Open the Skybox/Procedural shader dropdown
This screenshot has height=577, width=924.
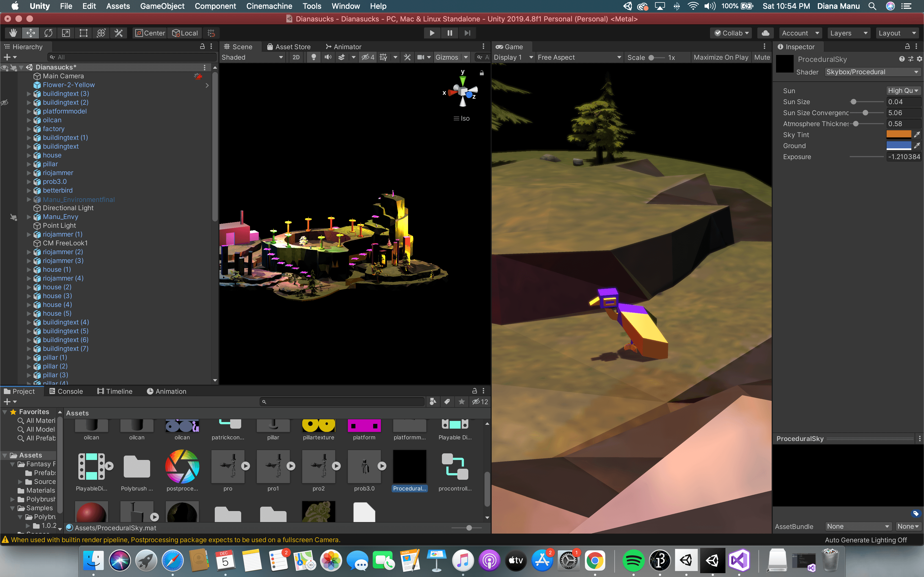click(x=872, y=72)
